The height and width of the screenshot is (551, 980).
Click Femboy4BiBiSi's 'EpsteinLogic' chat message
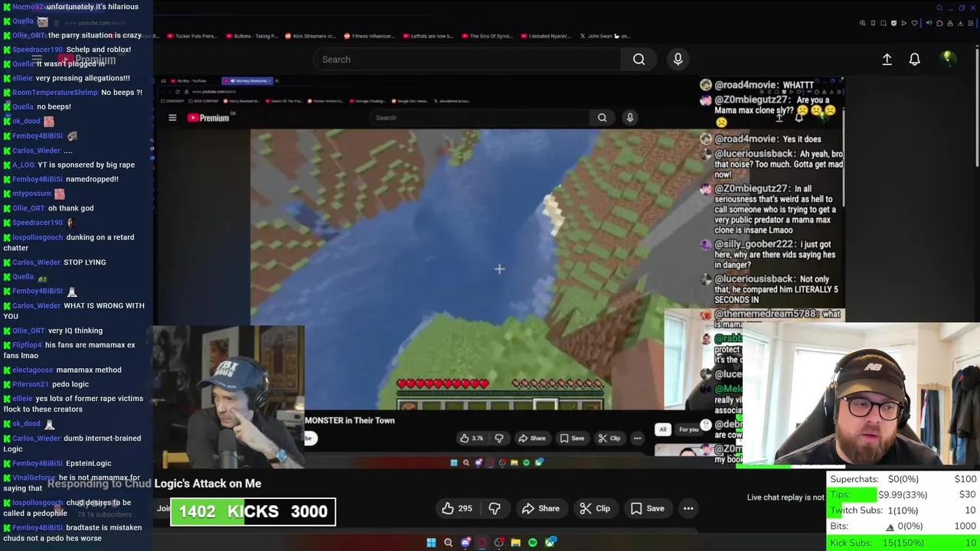57,464
